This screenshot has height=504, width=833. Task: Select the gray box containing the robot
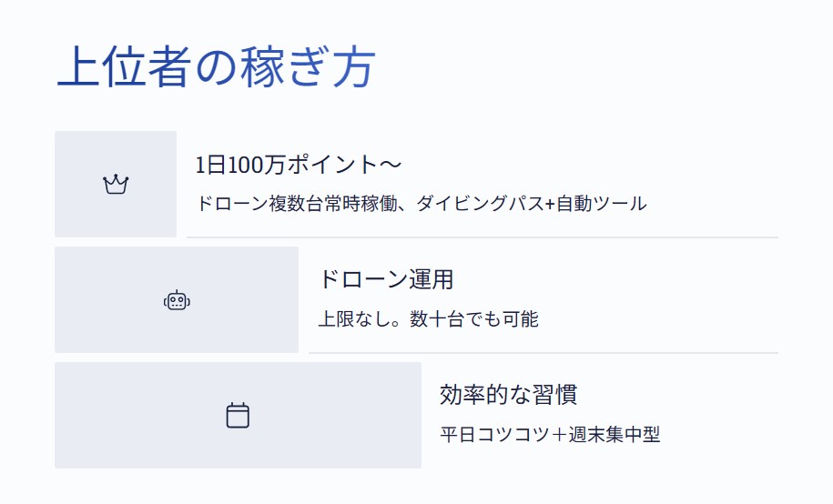click(x=177, y=299)
